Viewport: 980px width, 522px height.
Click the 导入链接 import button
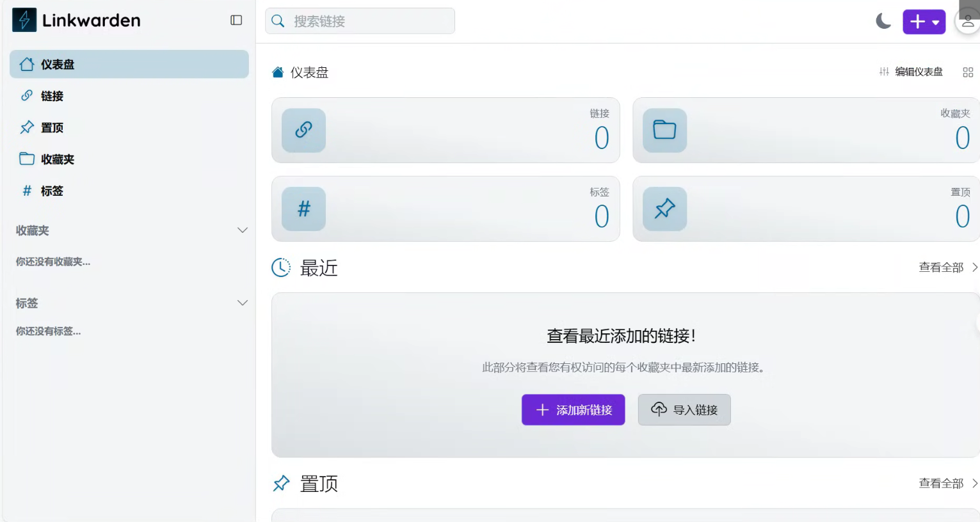[x=684, y=410]
